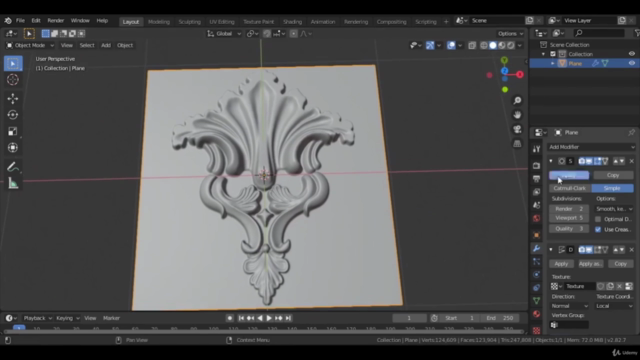This screenshot has width=640, height=360.
Task: Open the Direction Normal dropdown
Action: pos(570,306)
